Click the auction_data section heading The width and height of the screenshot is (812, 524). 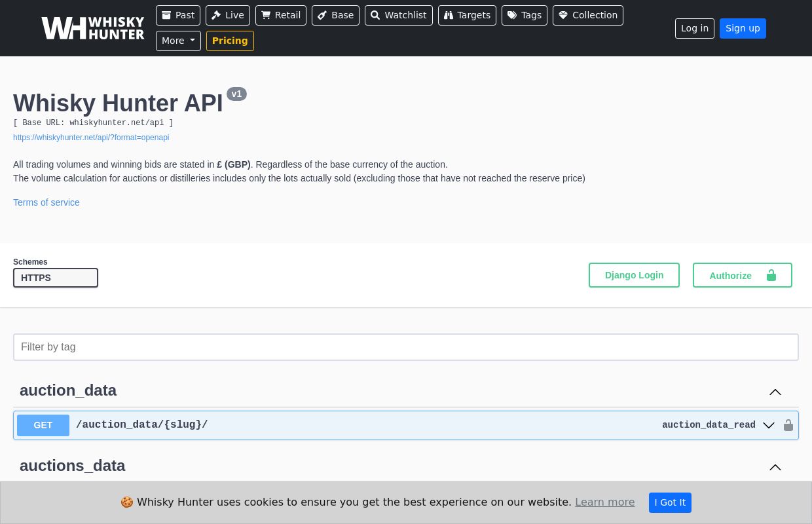(x=68, y=390)
